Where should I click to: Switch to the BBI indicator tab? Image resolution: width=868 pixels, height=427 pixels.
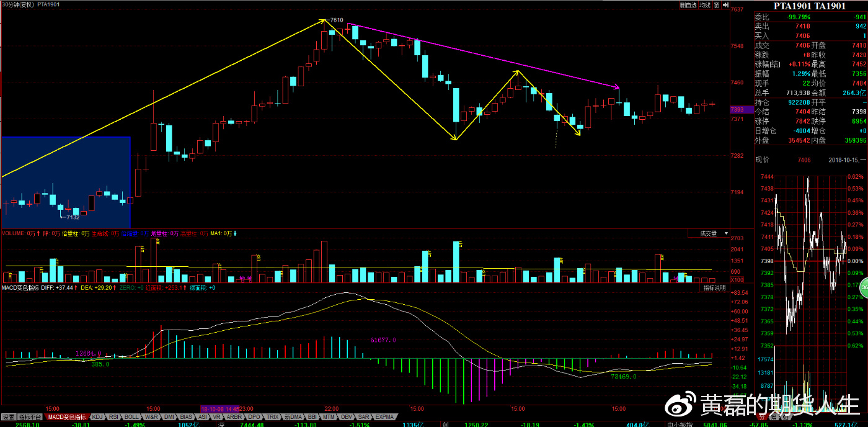[x=312, y=417]
